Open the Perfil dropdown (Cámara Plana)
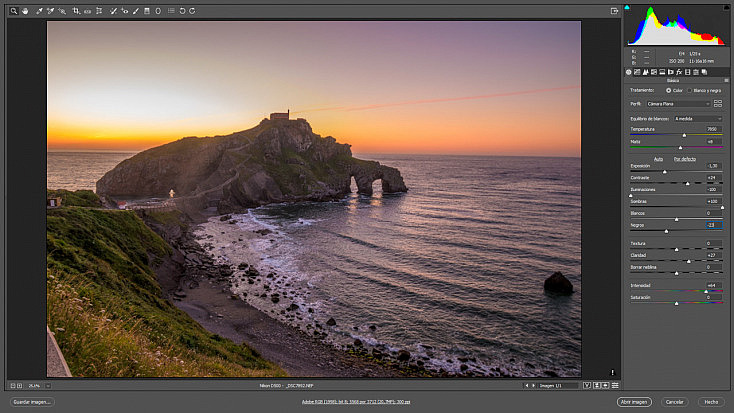Screen dimensions: 734x413 678,104
